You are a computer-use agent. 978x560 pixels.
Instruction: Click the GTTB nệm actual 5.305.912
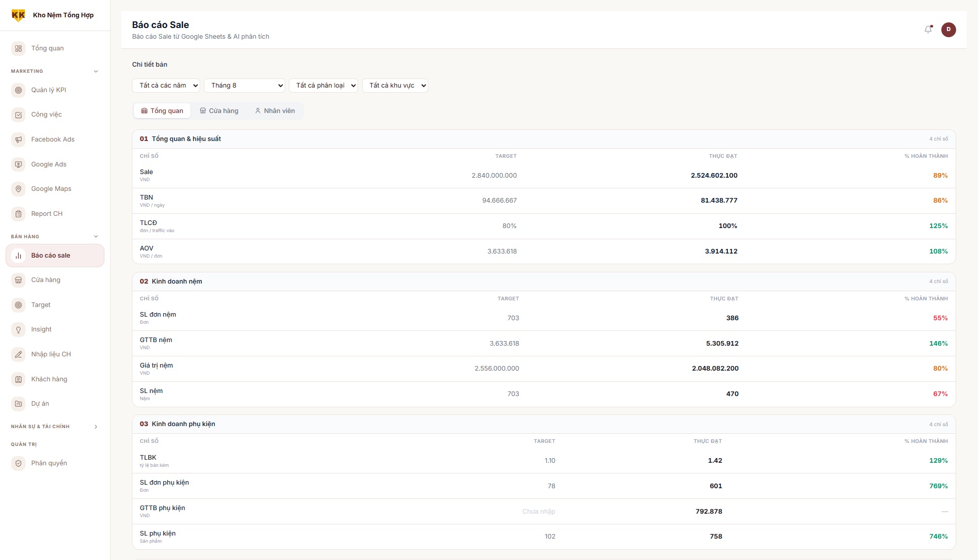click(722, 344)
